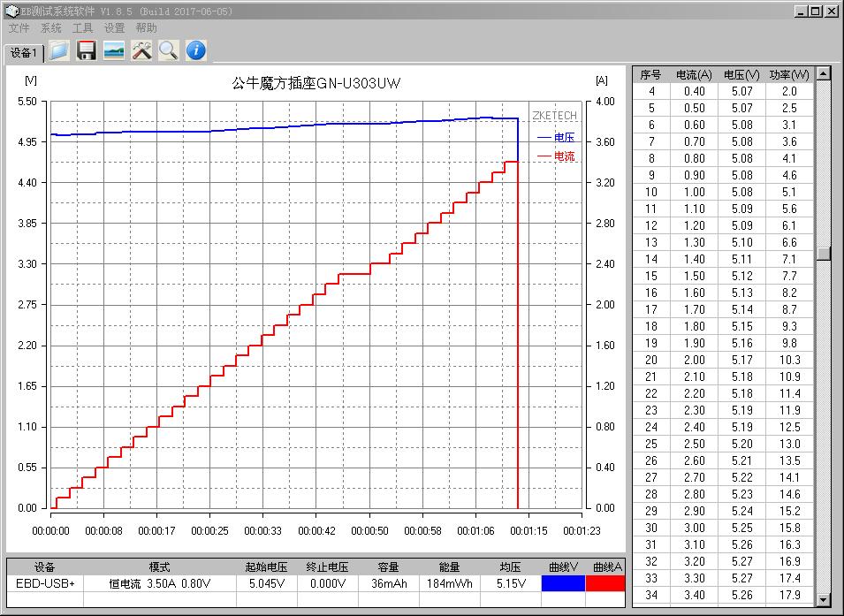Click the 设备 header in status table
This screenshot has height=616, width=844.
pos(45,567)
